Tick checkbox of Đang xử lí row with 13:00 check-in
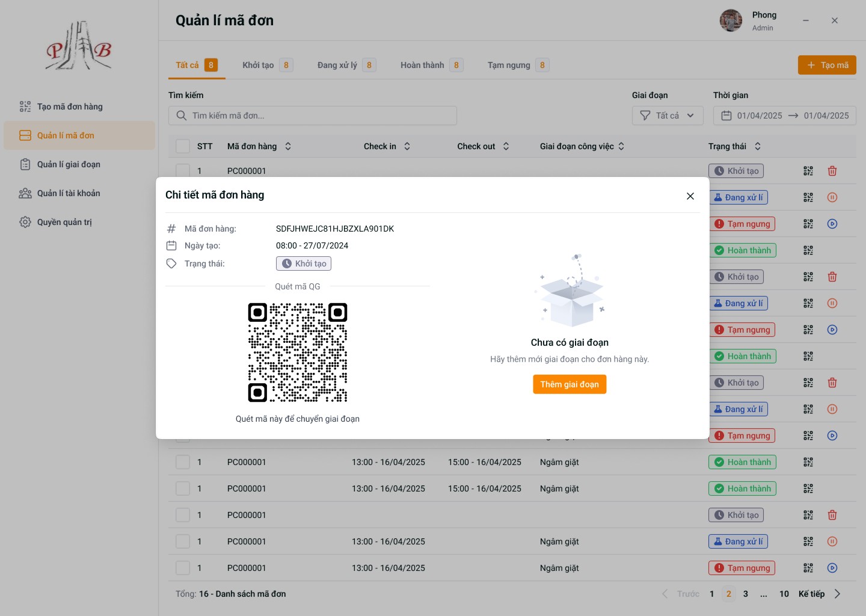The image size is (866, 616). coord(183,541)
